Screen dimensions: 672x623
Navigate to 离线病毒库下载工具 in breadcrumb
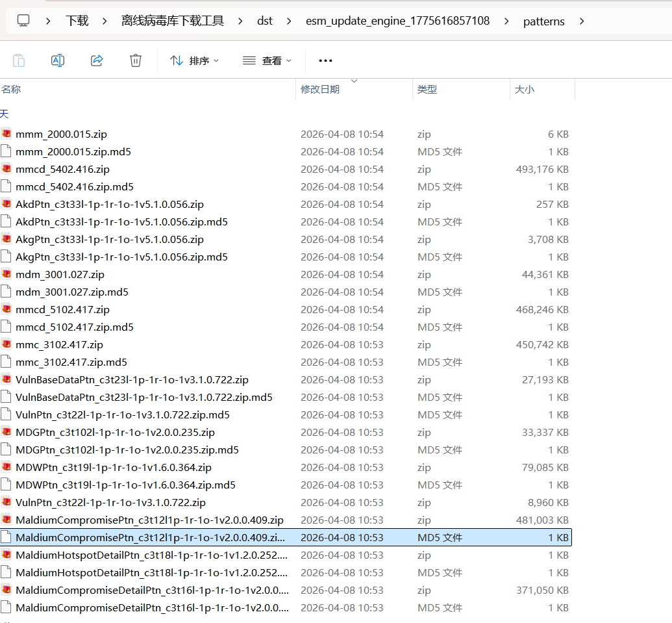pos(172,21)
